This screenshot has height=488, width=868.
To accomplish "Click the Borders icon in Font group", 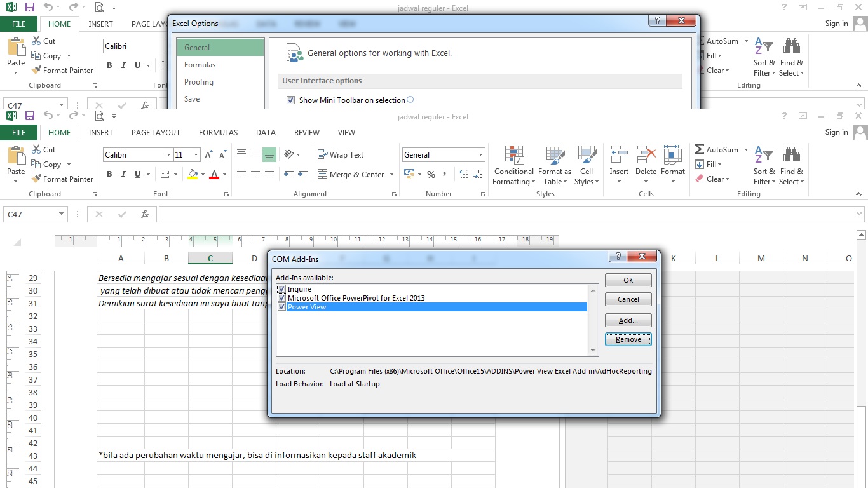I will click(165, 174).
